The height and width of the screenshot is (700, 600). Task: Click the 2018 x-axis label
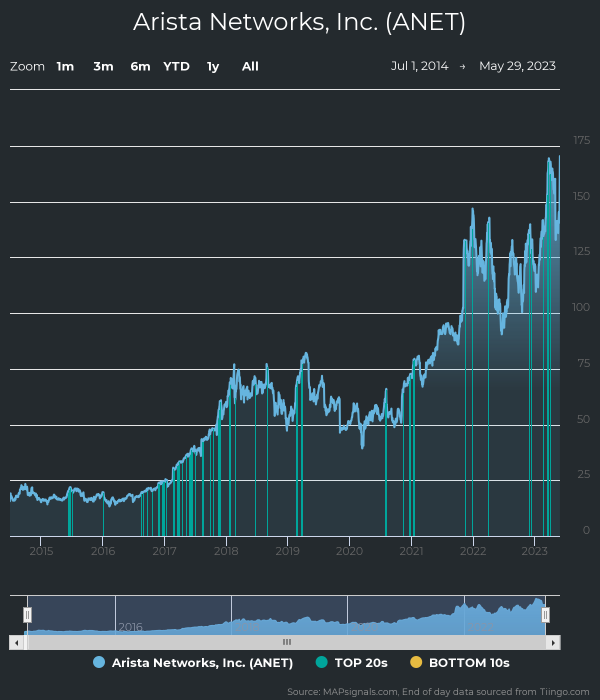tap(226, 551)
